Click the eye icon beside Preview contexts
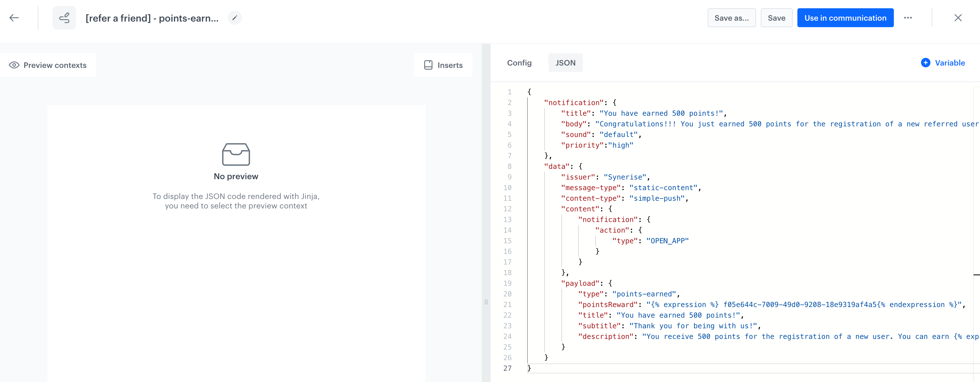The width and height of the screenshot is (980, 382). click(14, 65)
